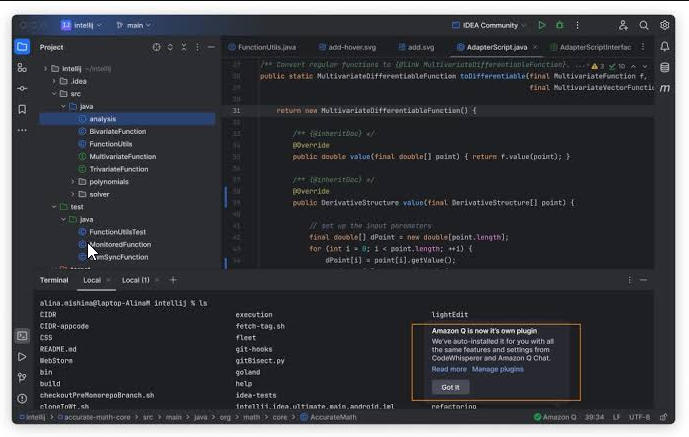
Task: Select the Local (1) terminal tab
Action: point(136,280)
